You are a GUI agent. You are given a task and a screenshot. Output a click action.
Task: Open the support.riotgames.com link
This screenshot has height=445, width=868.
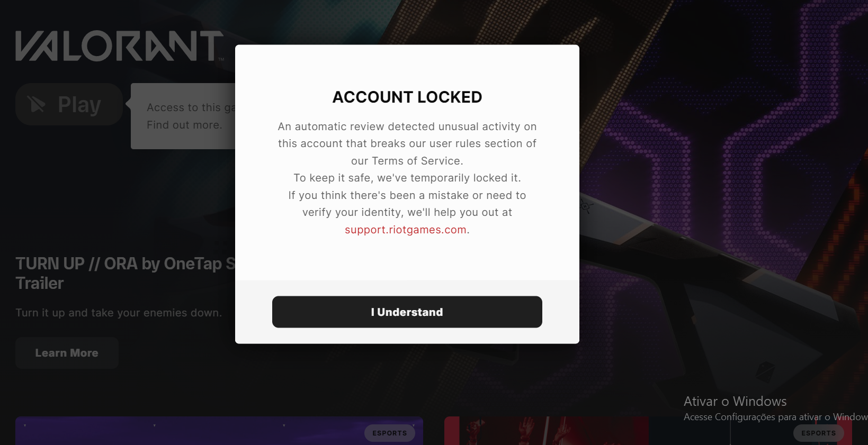pyautogui.click(x=405, y=230)
